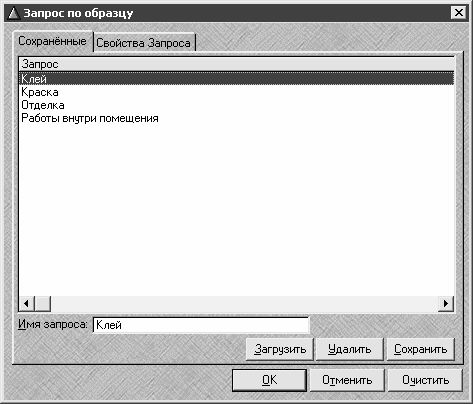
Task: Click the right scroll arrow of list
Action: point(446,304)
